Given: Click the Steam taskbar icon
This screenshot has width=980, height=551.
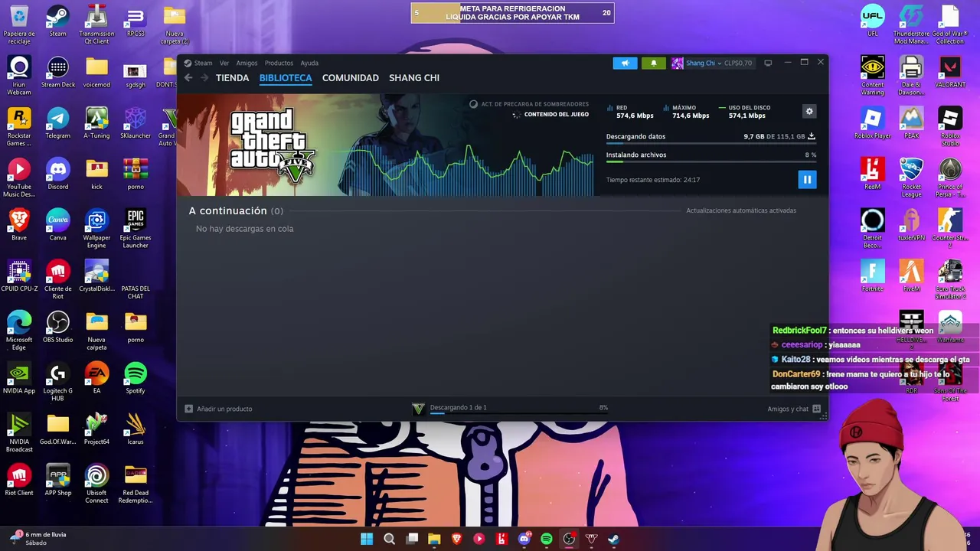Looking at the screenshot, I should (614, 539).
